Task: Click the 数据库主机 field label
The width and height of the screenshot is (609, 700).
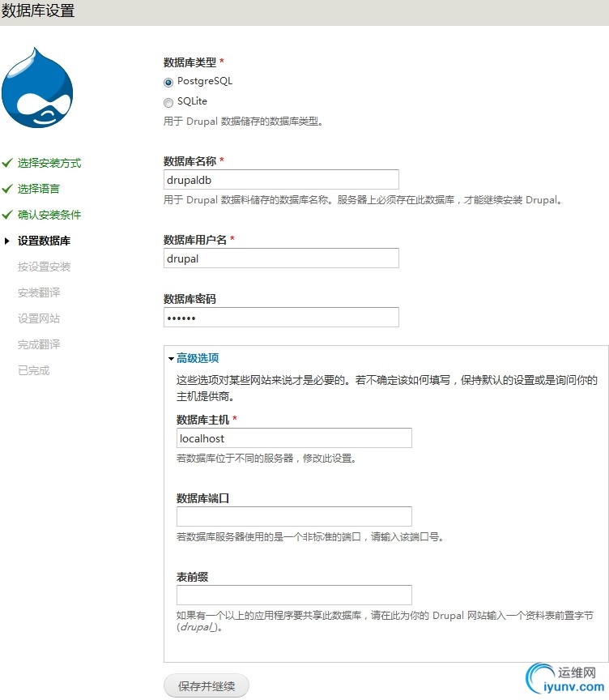Action: tap(202, 420)
